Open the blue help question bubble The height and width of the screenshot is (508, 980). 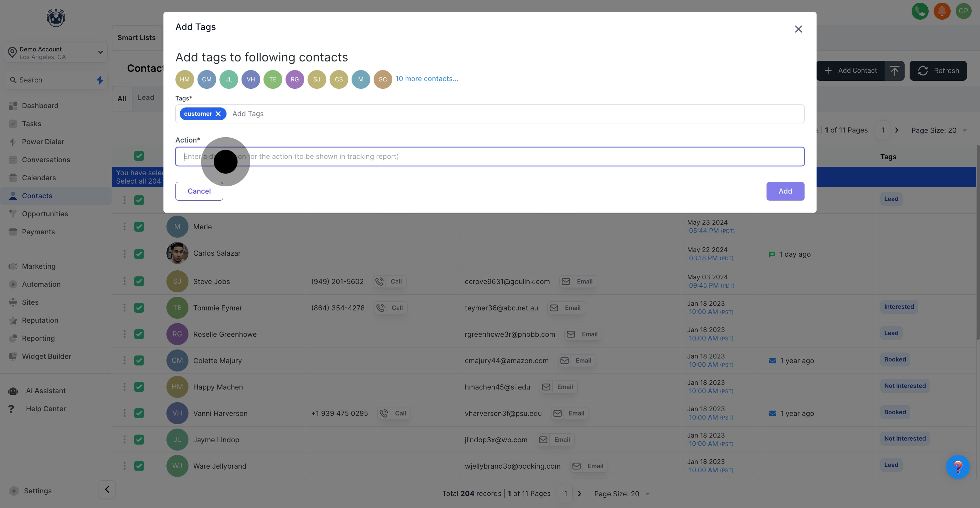coord(958,467)
